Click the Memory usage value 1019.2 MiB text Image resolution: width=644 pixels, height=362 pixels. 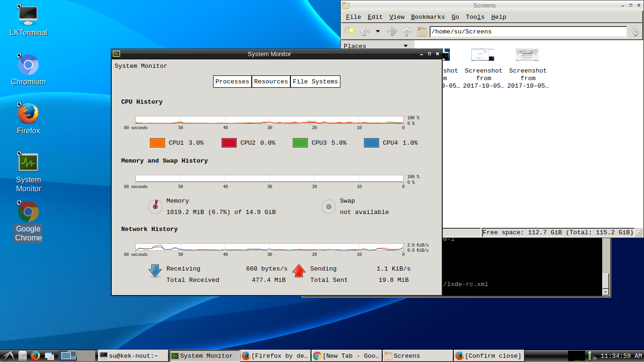pos(221,212)
